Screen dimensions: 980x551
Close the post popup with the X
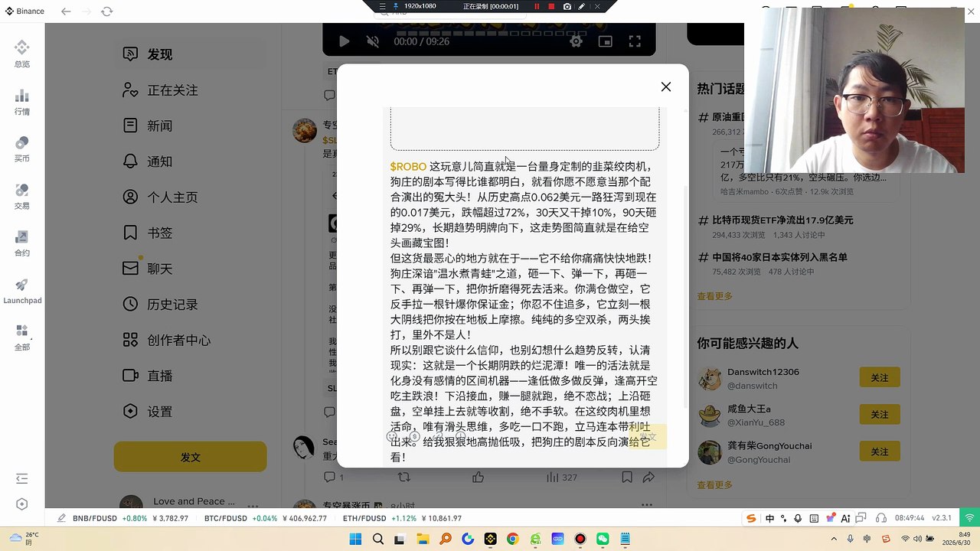point(666,87)
